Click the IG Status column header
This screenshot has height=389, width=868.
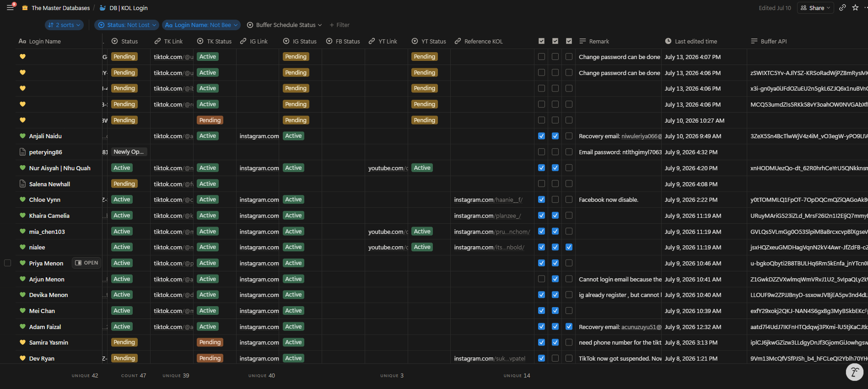point(300,41)
